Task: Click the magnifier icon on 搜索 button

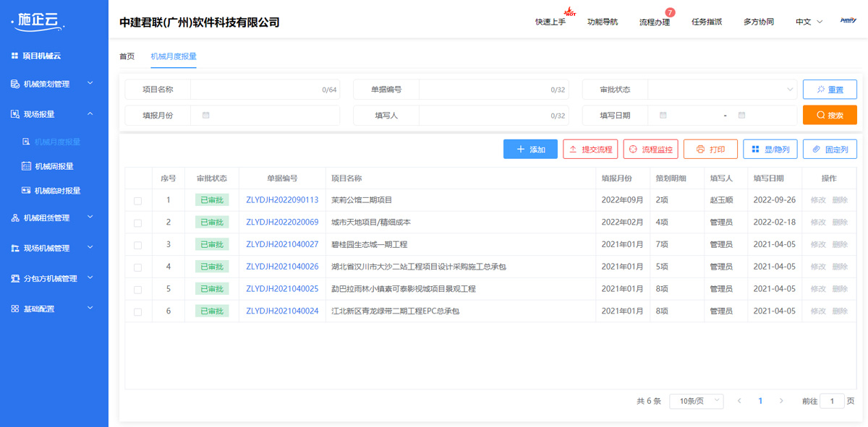Action: pyautogui.click(x=821, y=115)
